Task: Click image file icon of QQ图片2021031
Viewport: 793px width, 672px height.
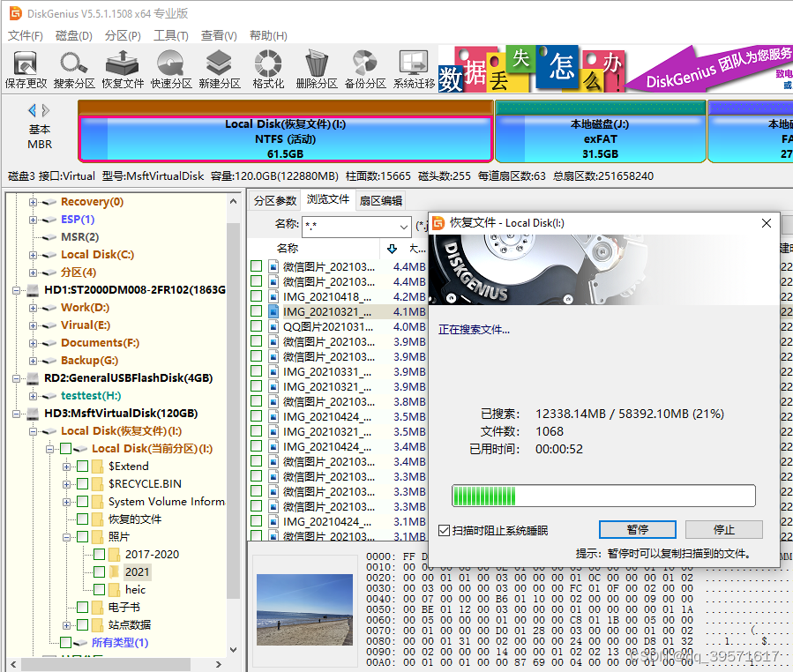Action: click(273, 326)
